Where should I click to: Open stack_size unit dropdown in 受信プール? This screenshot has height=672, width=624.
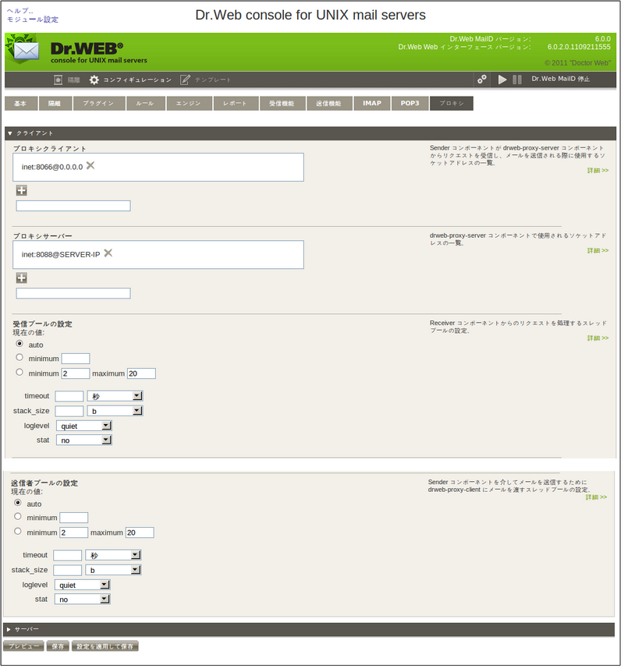coord(115,412)
